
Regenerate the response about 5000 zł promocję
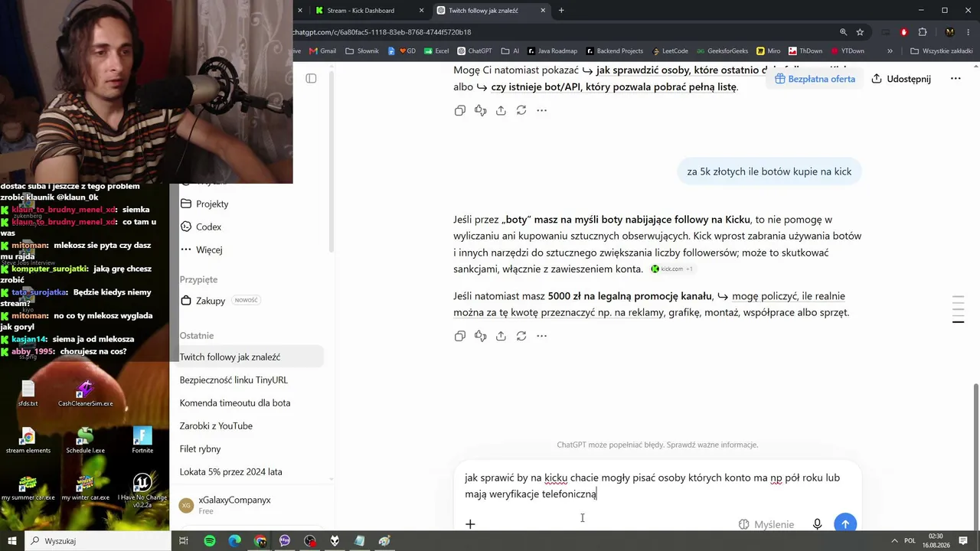[521, 336]
